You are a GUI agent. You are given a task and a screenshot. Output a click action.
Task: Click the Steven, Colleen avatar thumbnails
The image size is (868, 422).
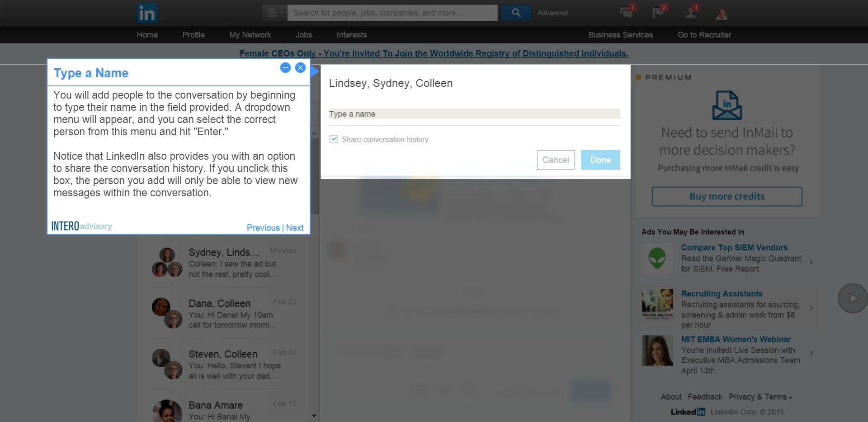point(167,364)
